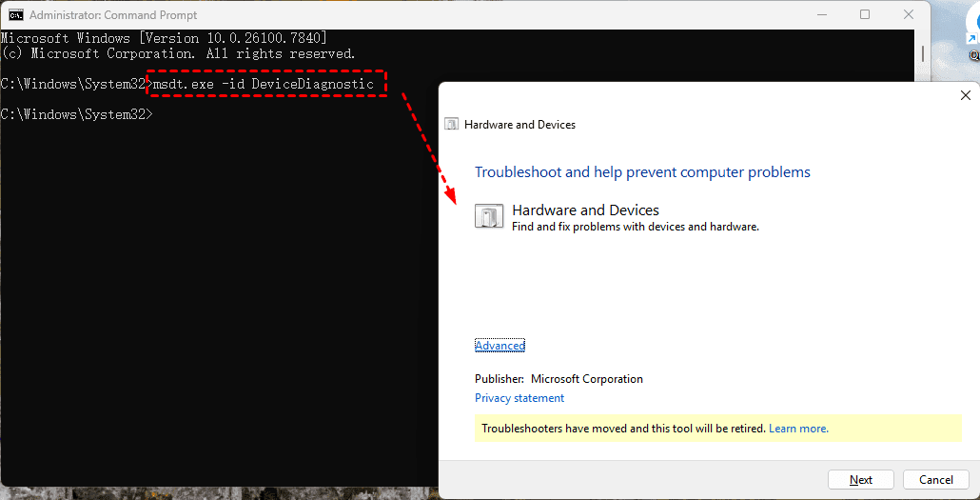Follow the Learn more link

(798, 429)
